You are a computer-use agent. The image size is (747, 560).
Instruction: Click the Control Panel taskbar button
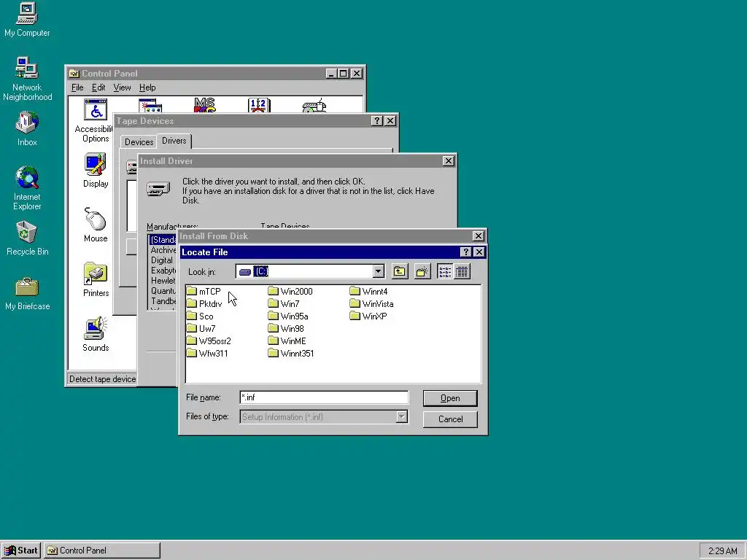102,551
